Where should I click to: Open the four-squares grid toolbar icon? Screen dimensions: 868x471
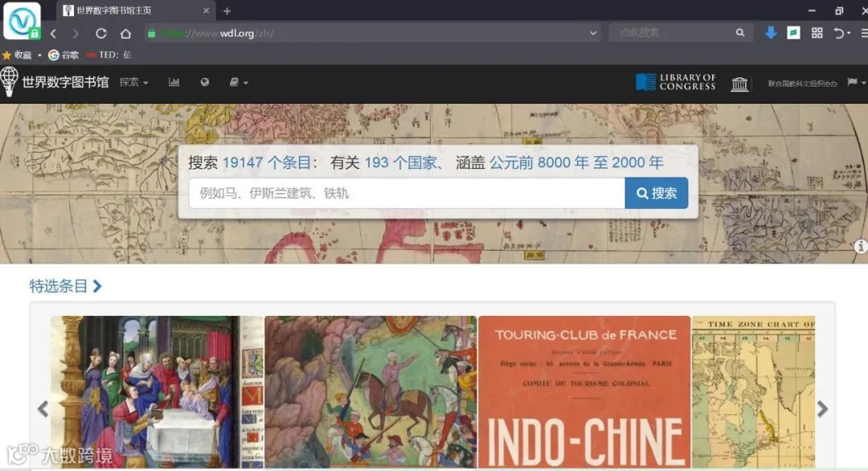coord(817,33)
